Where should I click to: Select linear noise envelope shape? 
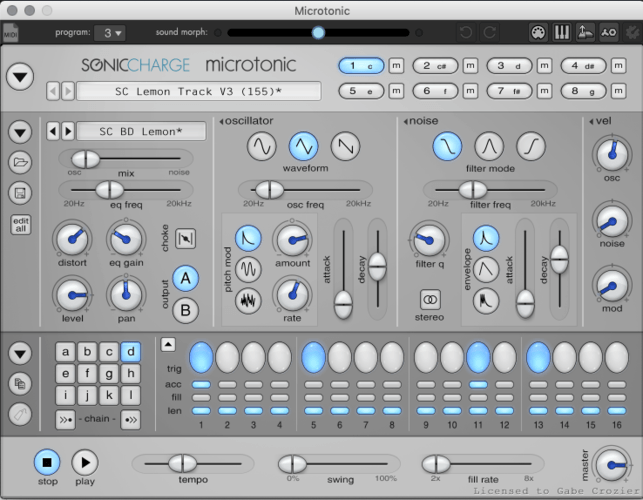pyautogui.click(x=486, y=269)
